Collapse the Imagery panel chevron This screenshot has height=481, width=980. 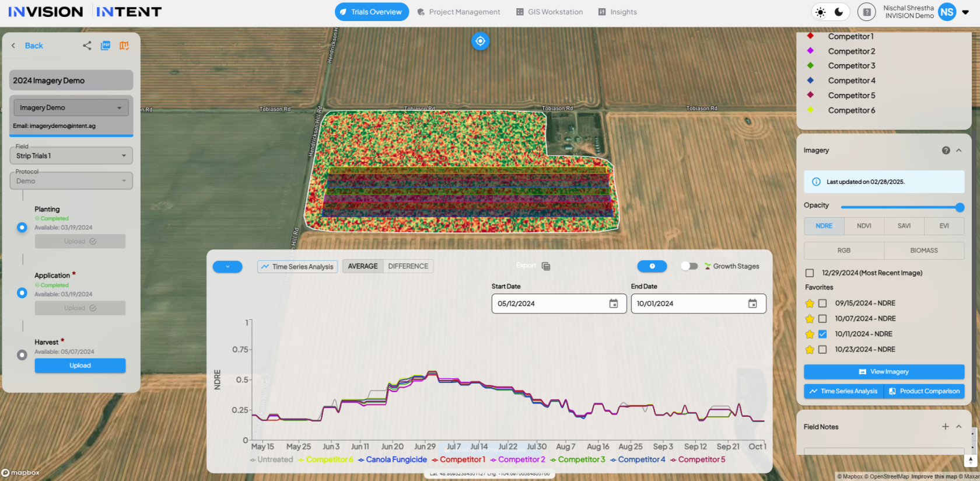click(958, 151)
